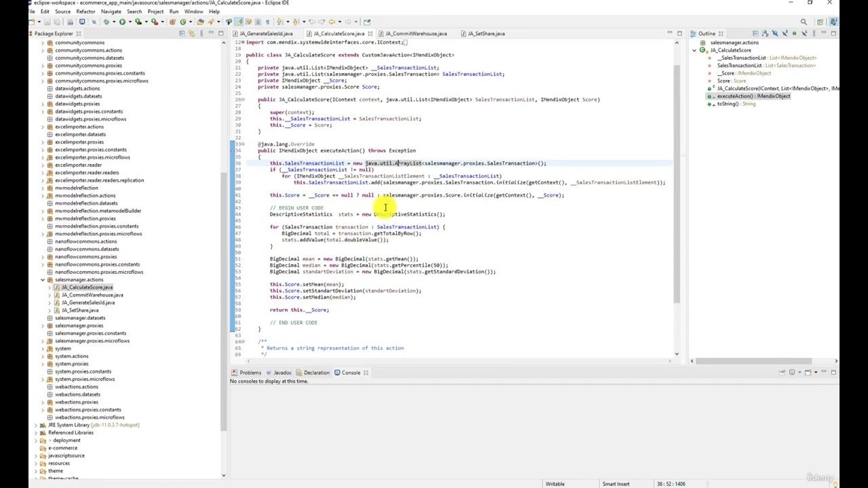This screenshot has height=488, width=868.
Task: Toggle Block Selection Mode in toolbar
Action: click(x=258, y=22)
